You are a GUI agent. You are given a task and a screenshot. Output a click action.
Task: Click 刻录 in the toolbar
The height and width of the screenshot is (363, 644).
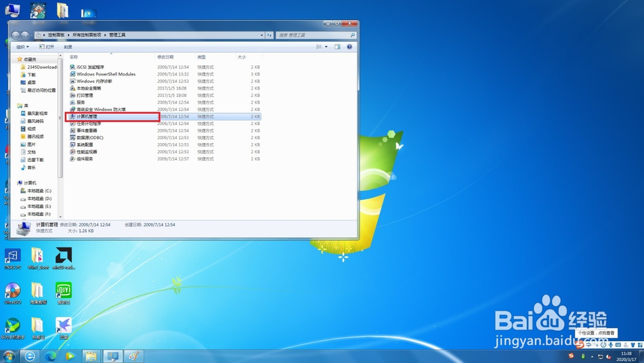(x=68, y=47)
